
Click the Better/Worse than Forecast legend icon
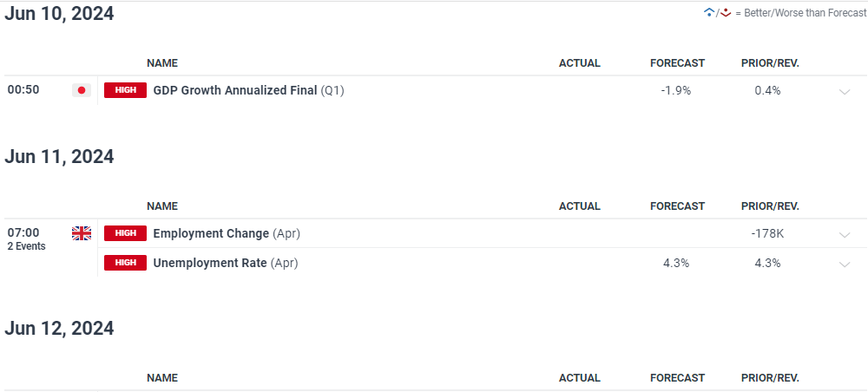pyautogui.click(x=717, y=13)
